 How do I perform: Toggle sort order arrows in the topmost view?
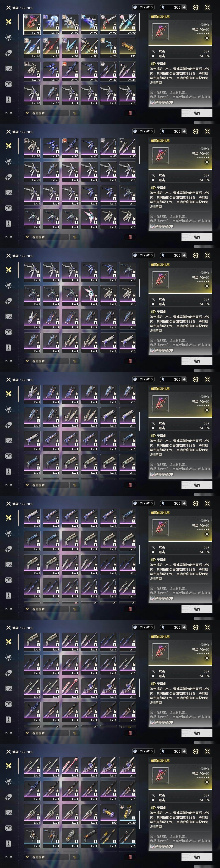tap(75, 113)
